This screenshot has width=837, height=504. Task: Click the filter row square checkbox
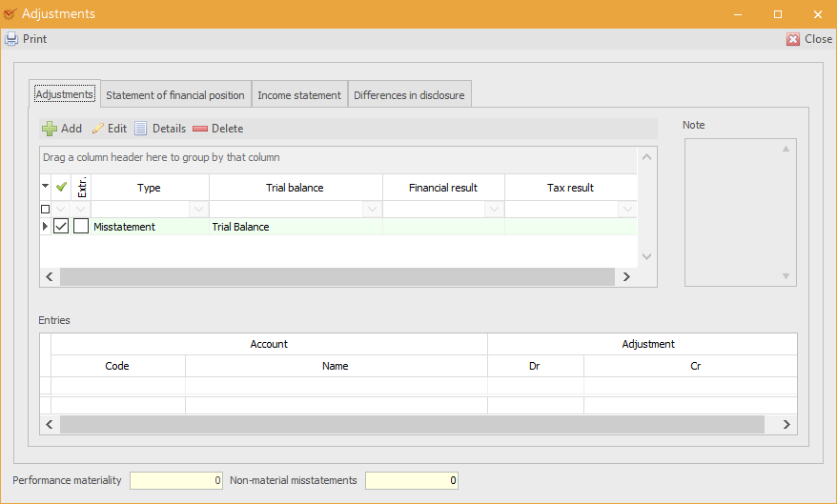click(x=46, y=209)
